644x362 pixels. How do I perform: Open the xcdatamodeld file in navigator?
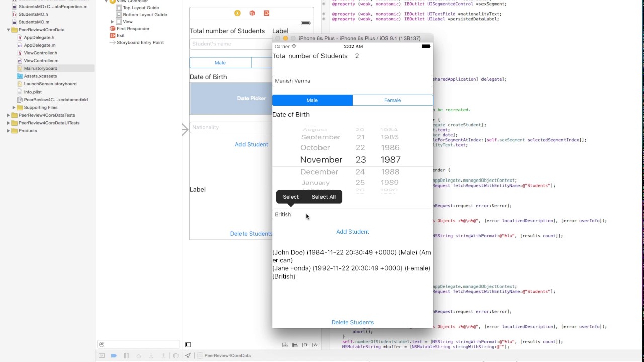coord(55,100)
